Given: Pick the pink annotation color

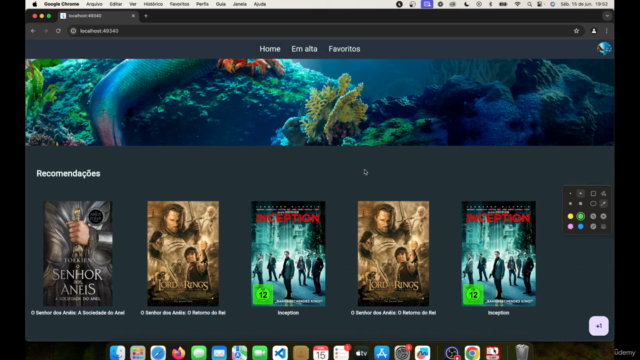Looking at the screenshot, I should [x=570, y=227].
